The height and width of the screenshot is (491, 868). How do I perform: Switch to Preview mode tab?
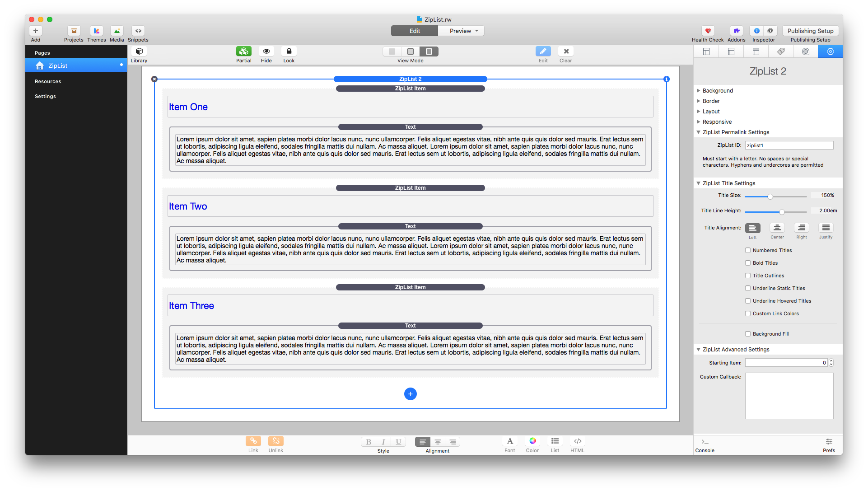[x=461, y=31]
